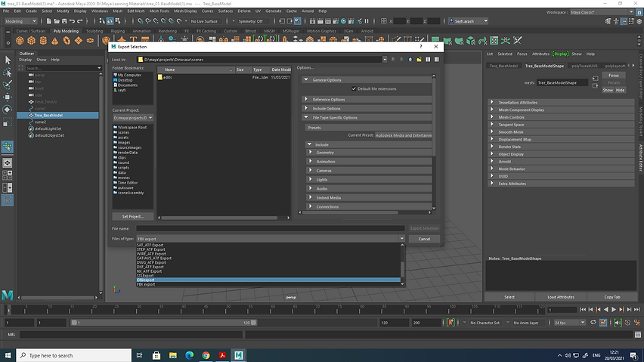The width and height of the screenshot is (644, 362).
Task: Activate the Rotate tool in the Tool Box
Action: (x=8, y=110)
